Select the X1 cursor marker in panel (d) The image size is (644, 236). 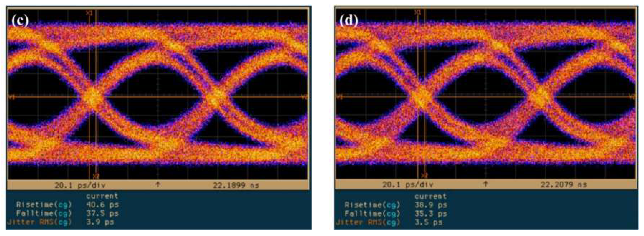pyautogui.click(x=418, y=13)
